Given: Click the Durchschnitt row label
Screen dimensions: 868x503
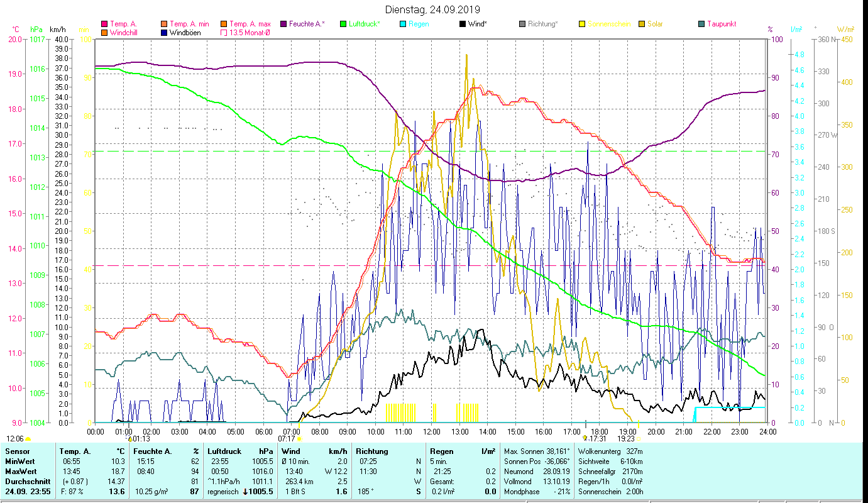Looking at the screenshot, I should click(x=26, y=482).
